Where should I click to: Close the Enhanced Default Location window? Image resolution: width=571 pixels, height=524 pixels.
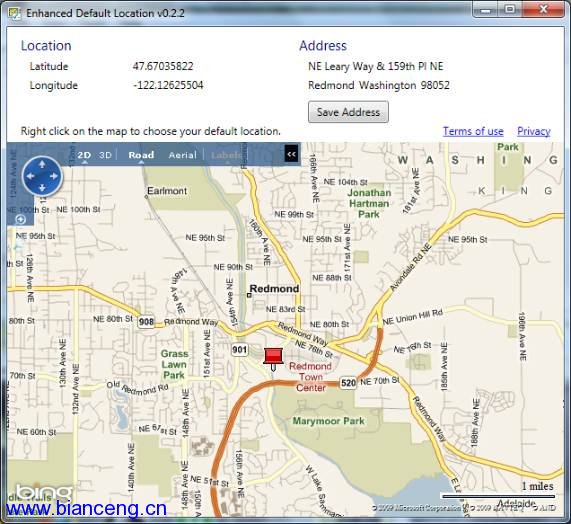[x=543, y=9]
